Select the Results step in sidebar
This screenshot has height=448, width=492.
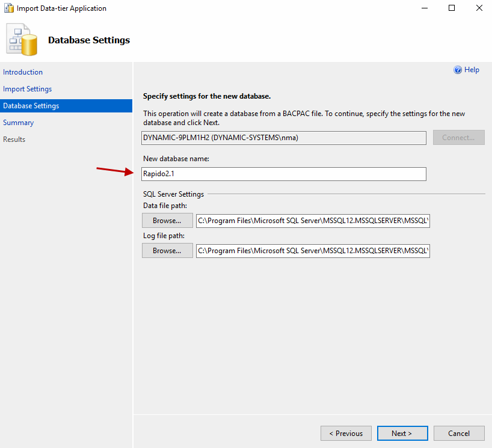tap(14, 140)
